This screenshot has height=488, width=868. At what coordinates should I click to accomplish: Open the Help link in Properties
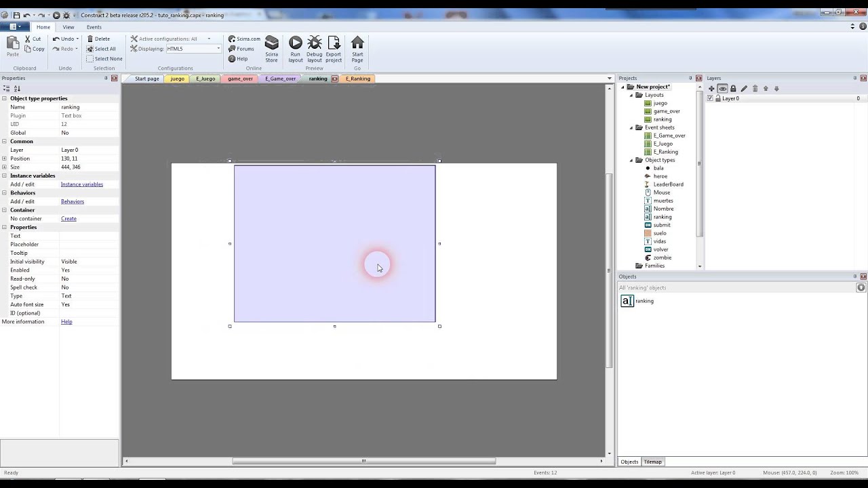[x=66, y=322]
